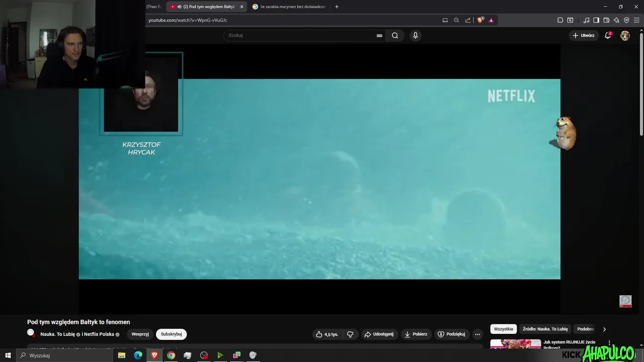Click the Wesprzyj join button
Screen dimensions: 644x362
[140, 334]
